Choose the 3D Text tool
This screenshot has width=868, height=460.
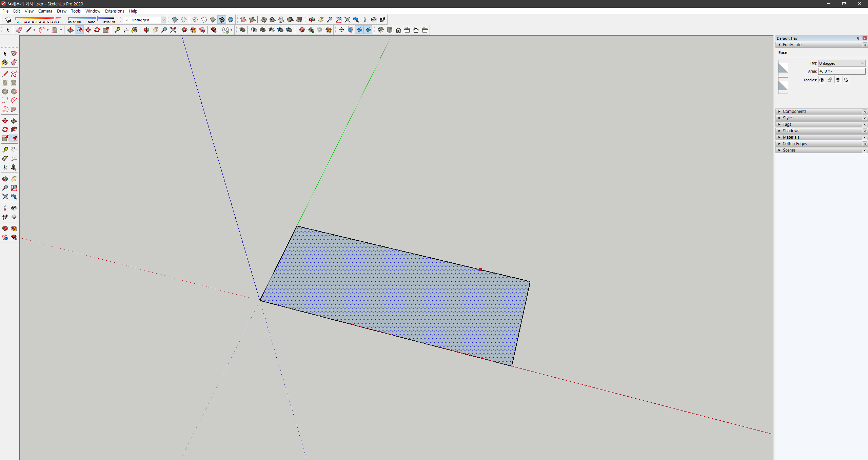[x=14, y=167]
